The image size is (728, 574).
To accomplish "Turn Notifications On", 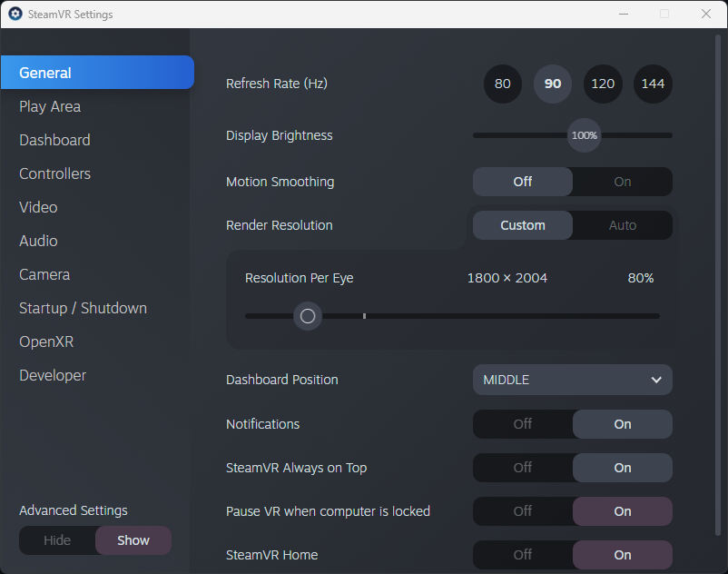I will click(x=623, y=424).
